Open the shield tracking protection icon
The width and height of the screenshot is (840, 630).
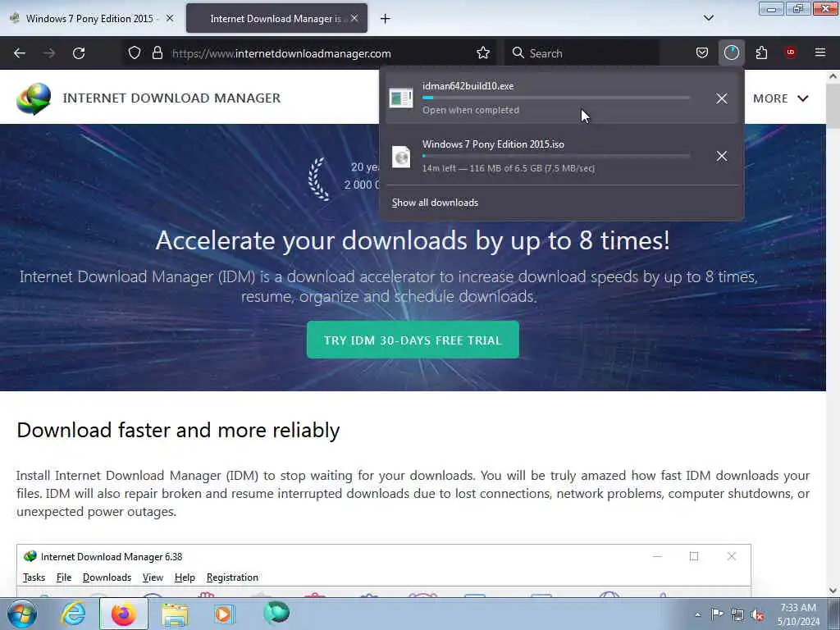[x=135, y=53]
